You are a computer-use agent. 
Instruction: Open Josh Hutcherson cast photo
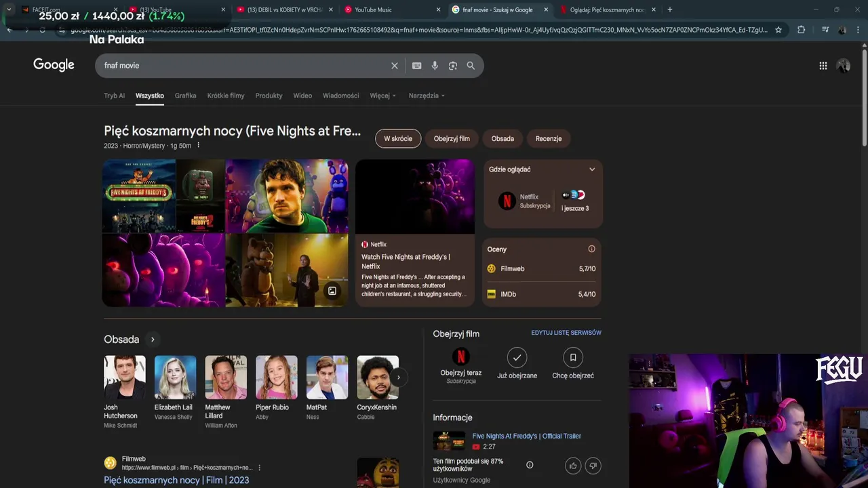click(125, 378)
